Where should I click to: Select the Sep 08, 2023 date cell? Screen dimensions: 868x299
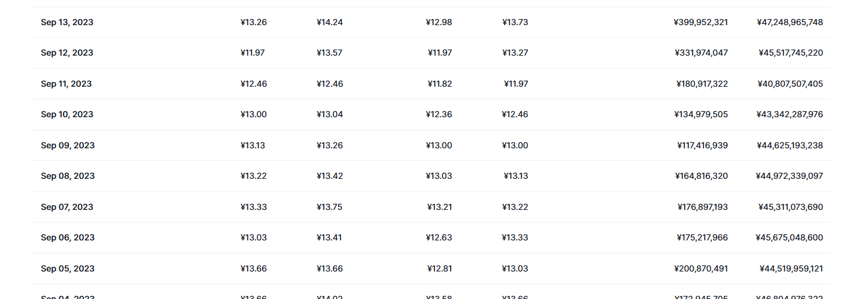tap(68, 176)
